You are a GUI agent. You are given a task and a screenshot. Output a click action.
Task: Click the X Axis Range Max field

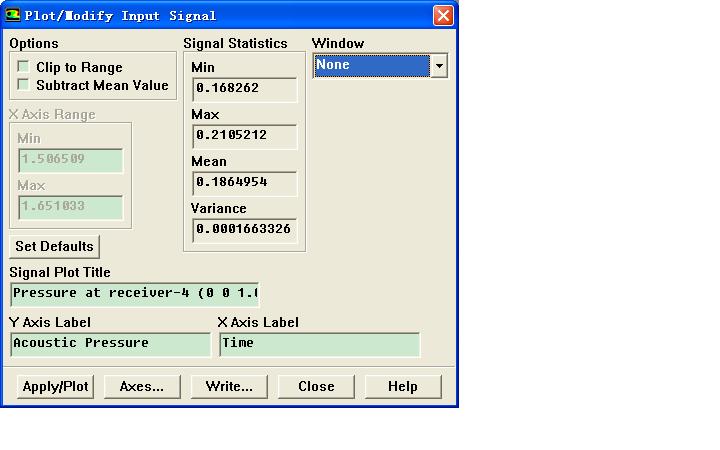pyautogui.click(x=70, y=207)
